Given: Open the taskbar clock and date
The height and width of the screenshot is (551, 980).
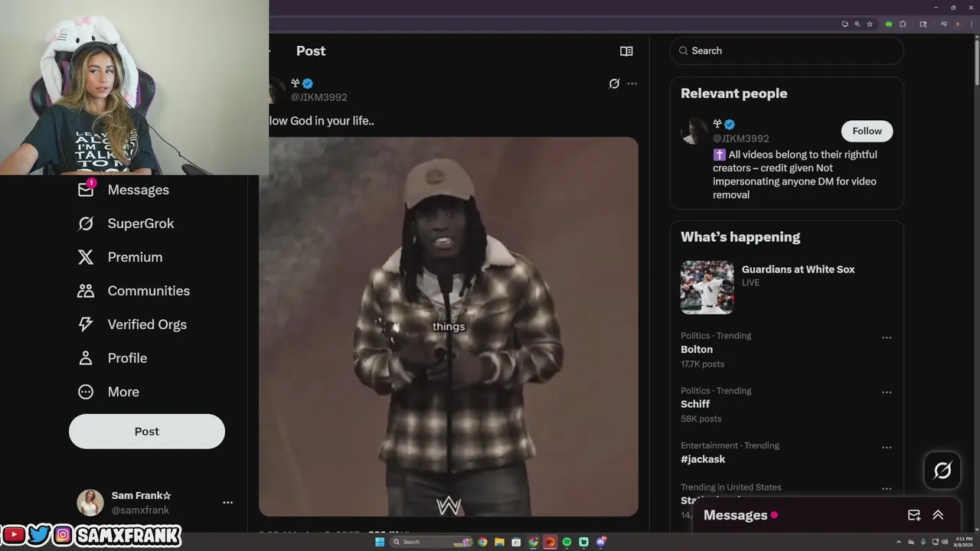Looking at the screenshot, I should click(964, 542).
